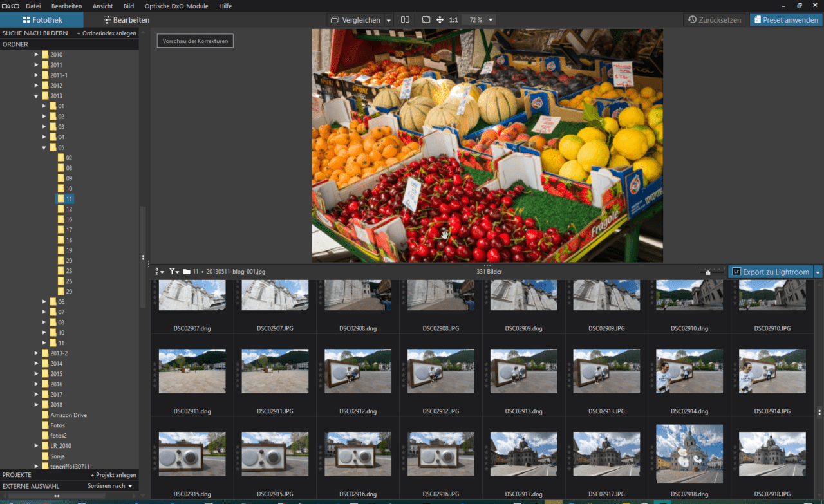Click Preset anwenden button
The height and width of the screenshot is (504, 824).
tap(785, 20)
